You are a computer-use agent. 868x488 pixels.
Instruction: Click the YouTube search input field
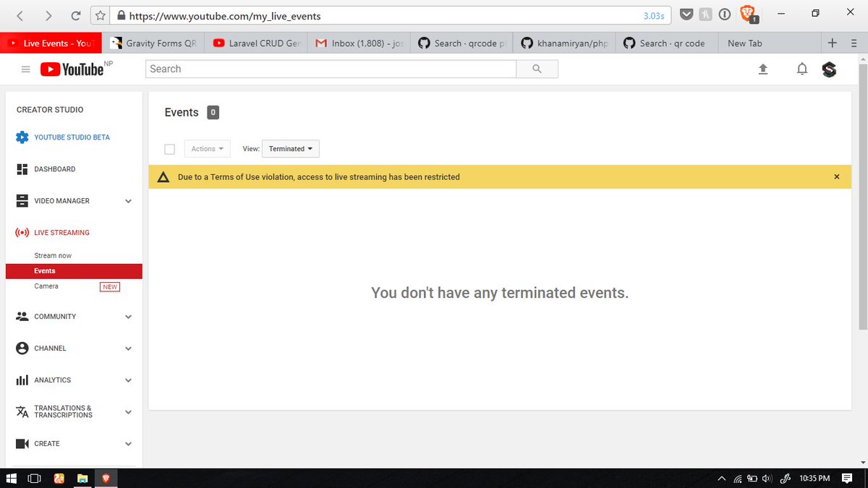click(x=331, y=69)
